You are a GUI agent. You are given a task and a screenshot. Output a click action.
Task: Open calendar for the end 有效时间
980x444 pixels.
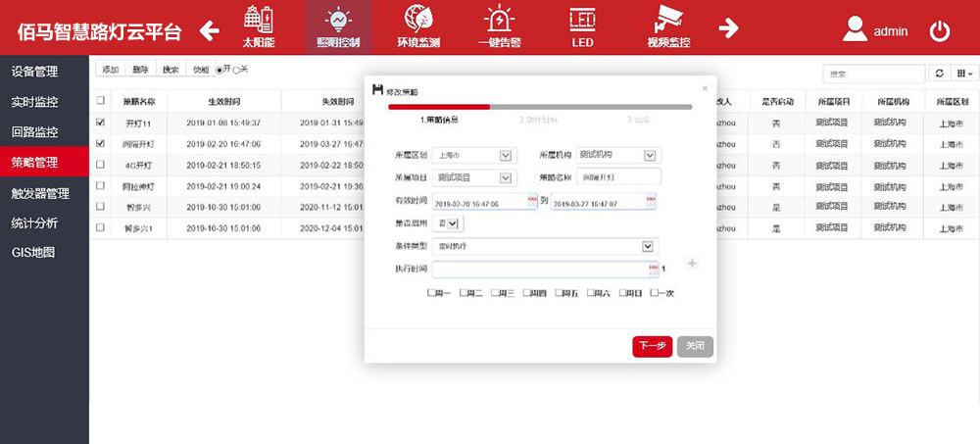click(651, 201)
